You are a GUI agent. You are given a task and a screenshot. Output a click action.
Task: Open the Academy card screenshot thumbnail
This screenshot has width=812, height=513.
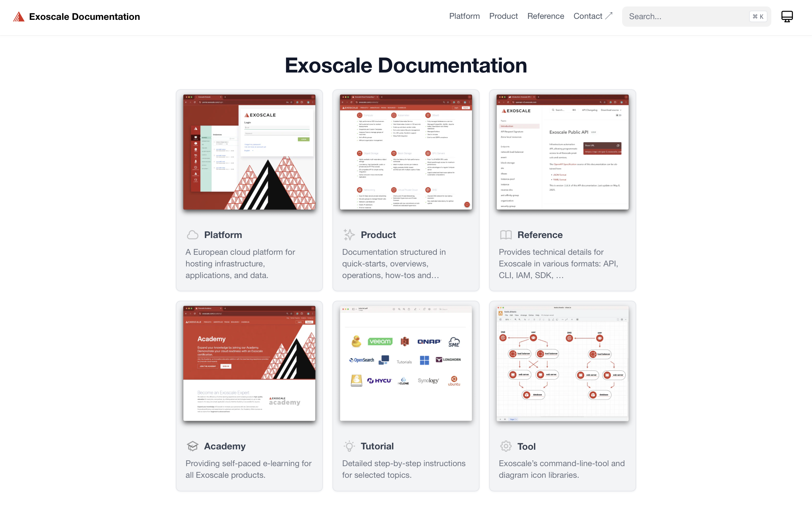pos(249,363)
